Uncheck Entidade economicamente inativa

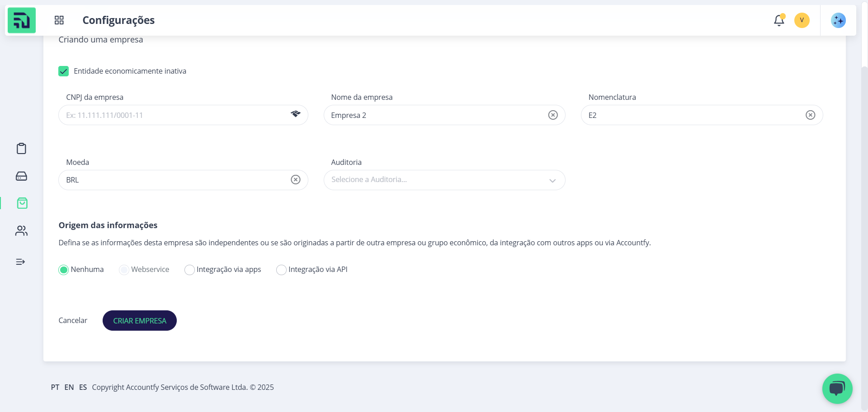(64, 71)
